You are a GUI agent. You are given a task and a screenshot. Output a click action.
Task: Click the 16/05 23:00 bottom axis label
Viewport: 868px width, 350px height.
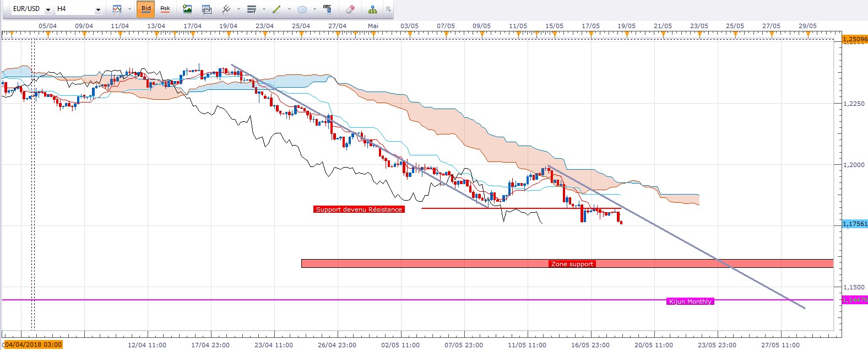click(590, 345)
